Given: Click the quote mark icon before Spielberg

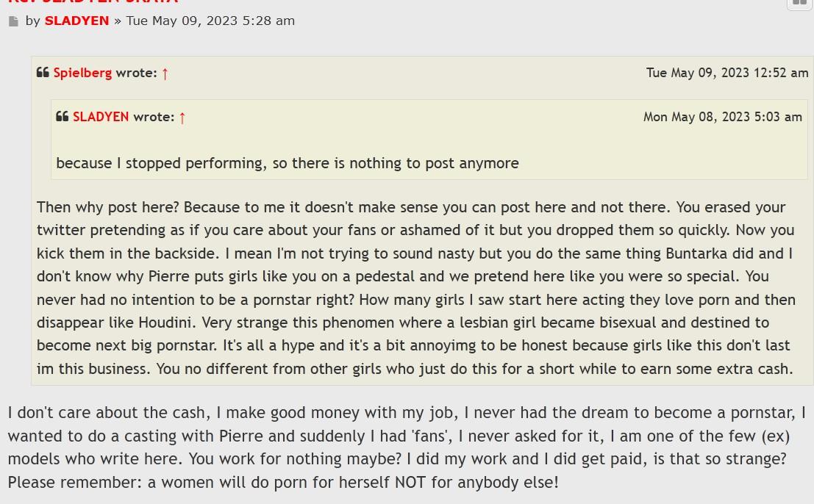Looking at the screenshot, I should pyautogui.click(x=43, y=73).
